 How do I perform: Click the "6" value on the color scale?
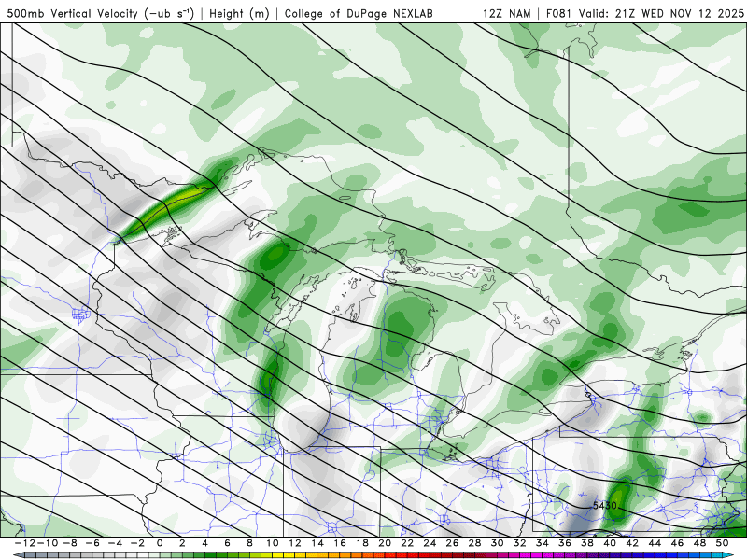[x=227, y=543]
